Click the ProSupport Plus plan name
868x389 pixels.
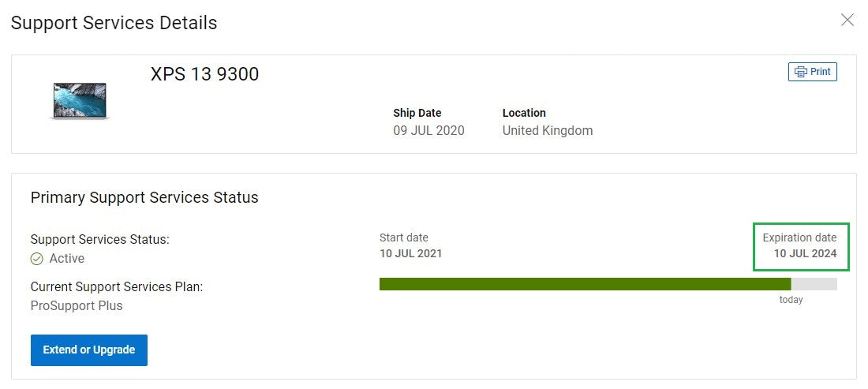point(77,305)
